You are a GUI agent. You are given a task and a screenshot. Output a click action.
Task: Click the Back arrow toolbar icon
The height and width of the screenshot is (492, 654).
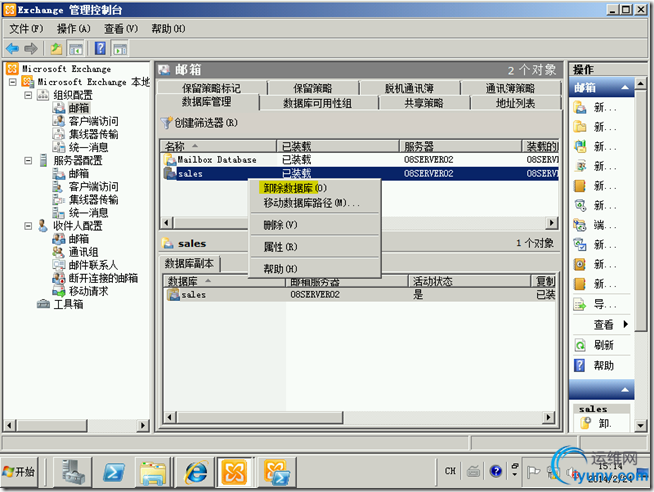coord(12,49)
